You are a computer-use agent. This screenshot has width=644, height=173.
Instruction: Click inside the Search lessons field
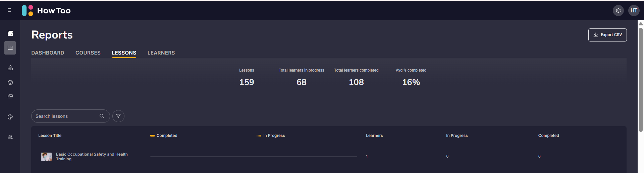click(65, 116)
